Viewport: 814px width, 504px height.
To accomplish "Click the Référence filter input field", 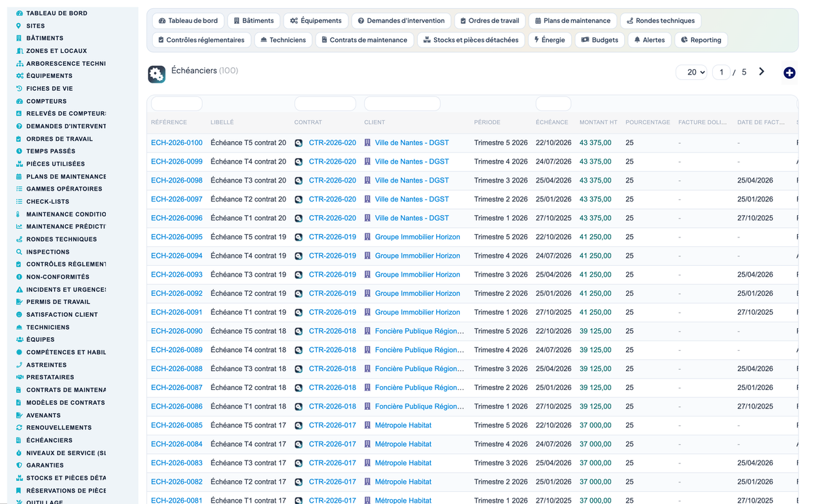I will click(x=176, y=104).
